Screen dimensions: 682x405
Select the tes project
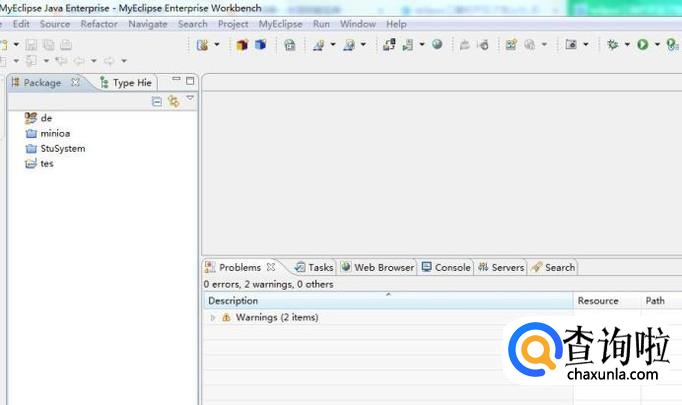(x=39, y=164)
